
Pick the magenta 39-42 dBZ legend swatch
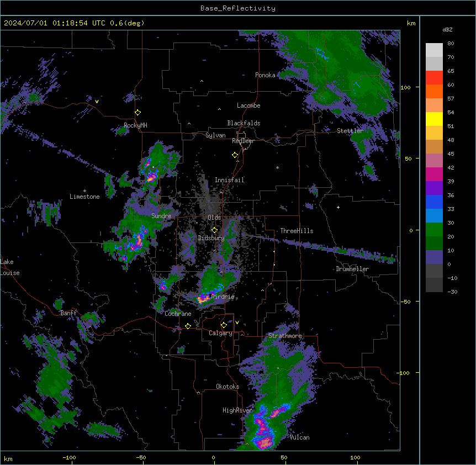point(434,174)
